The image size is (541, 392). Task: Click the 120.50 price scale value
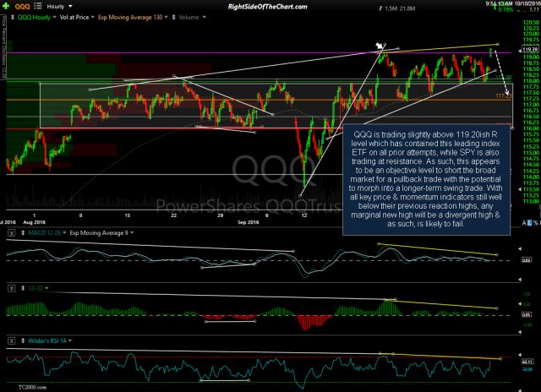[531, 22]
